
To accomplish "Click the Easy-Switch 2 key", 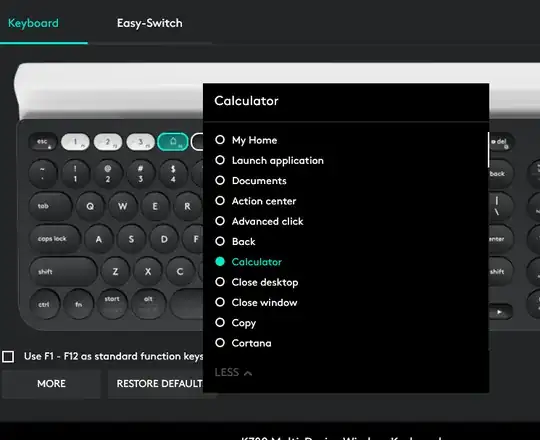I will pos(108,142).
